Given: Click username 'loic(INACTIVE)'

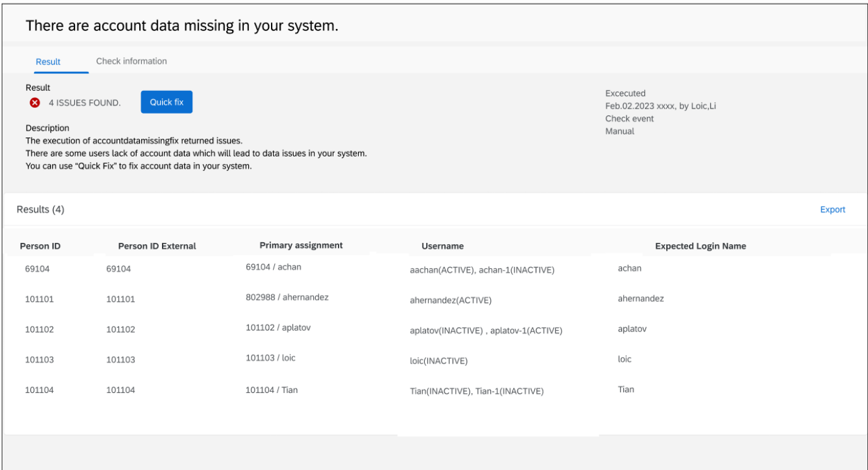Looking at the screenshot, I should pyautogui.click(x=438, y=361).
